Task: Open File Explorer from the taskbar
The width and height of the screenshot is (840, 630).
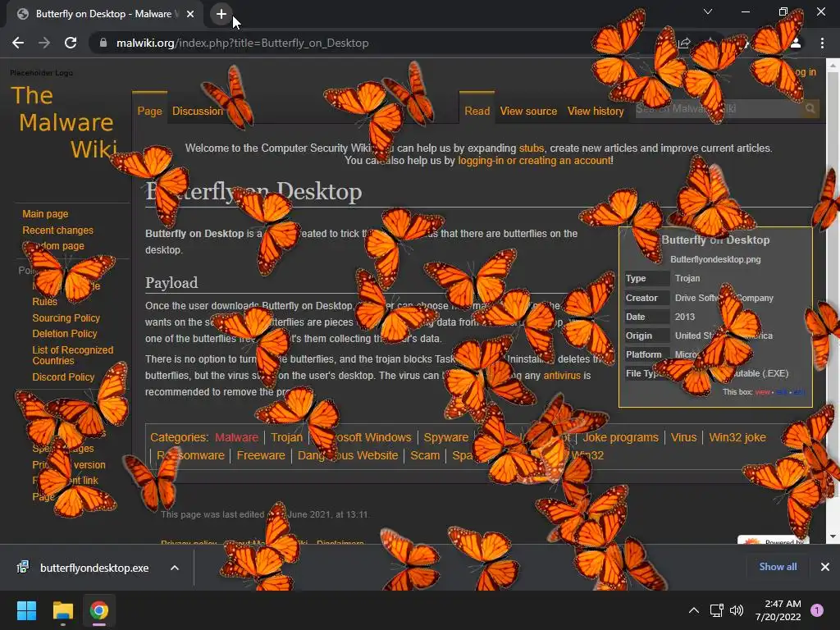Action: tap(62, 610)
